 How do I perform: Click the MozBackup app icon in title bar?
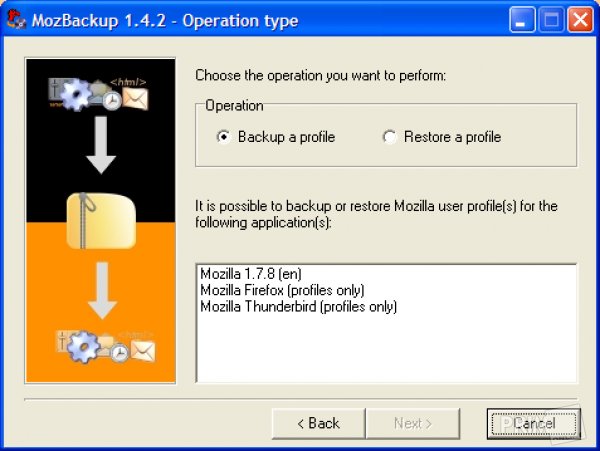tap(16, 19)
